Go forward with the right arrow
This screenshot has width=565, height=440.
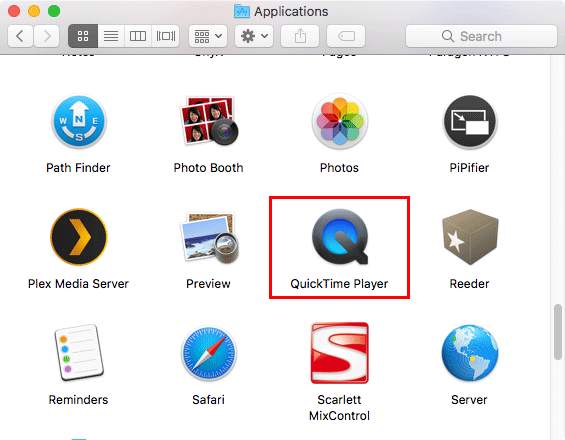click(x=46, y=36)
